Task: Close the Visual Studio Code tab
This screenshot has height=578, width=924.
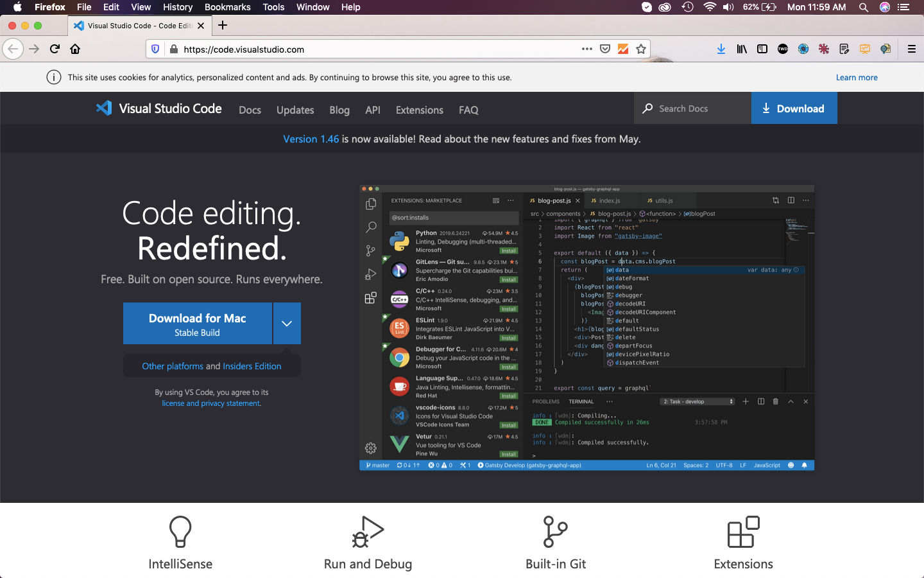Action: click(201, 26)
